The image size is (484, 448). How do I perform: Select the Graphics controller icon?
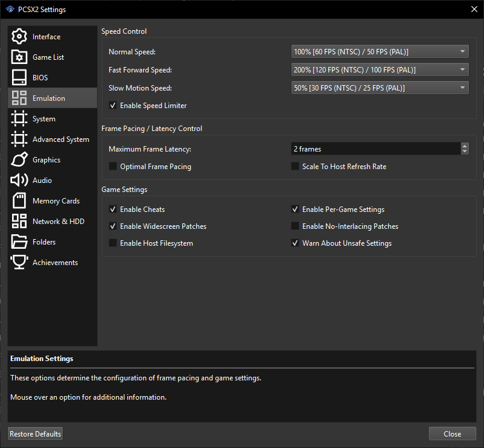coord(18,159)
